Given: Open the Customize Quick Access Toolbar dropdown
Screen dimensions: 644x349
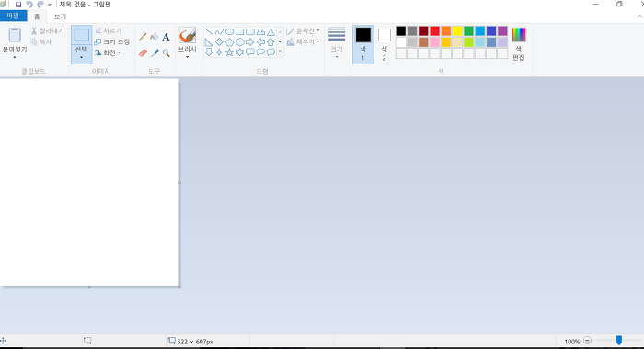Looking at the screenshot, I should point(50,5).
